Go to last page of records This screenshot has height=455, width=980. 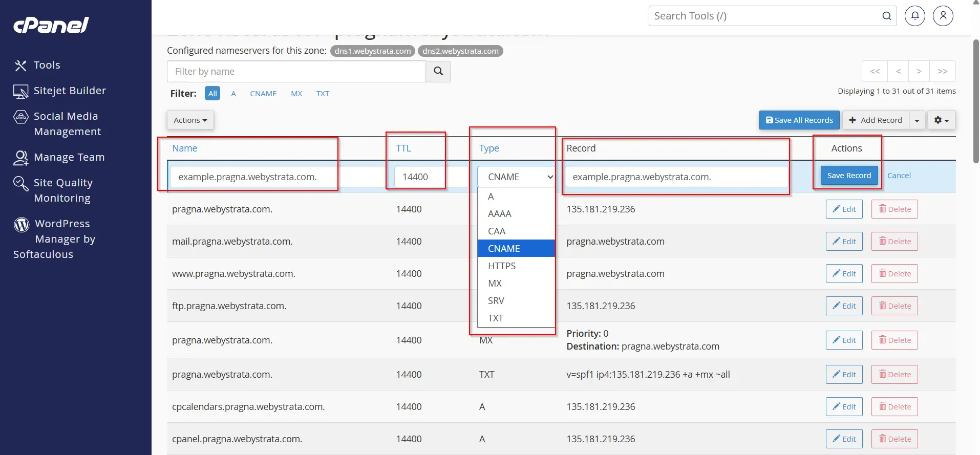(943, 72)
